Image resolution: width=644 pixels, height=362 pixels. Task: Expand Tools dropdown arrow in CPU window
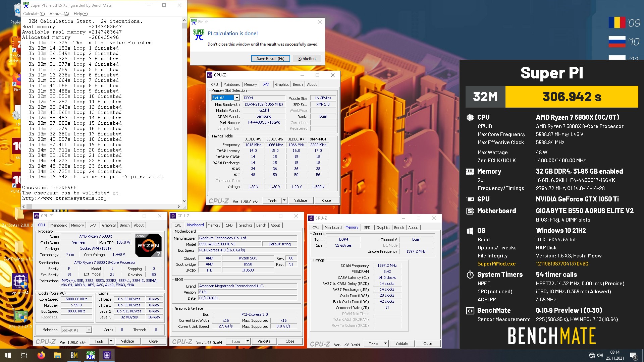[x=111, y=341]
